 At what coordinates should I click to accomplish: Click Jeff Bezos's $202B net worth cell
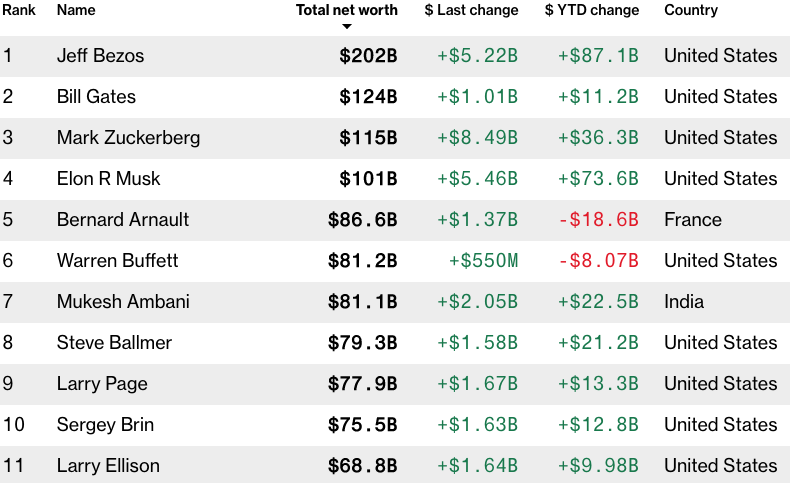pos(368,56)
